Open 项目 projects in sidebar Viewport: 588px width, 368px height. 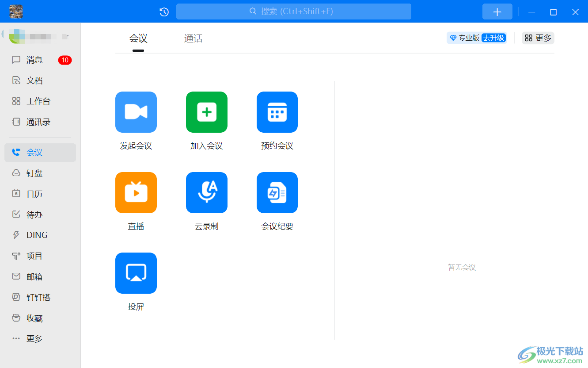pyautogui.click(x=40, y=256)
